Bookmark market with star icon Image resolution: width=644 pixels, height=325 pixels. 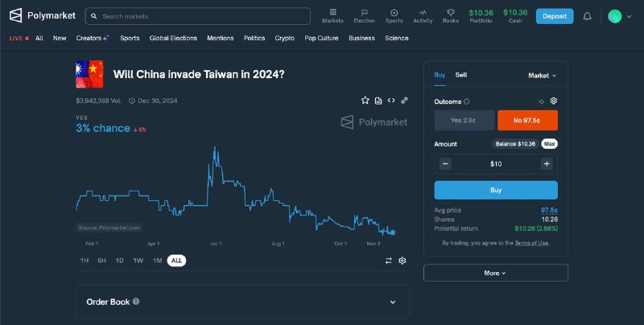[x=365, y=101]
